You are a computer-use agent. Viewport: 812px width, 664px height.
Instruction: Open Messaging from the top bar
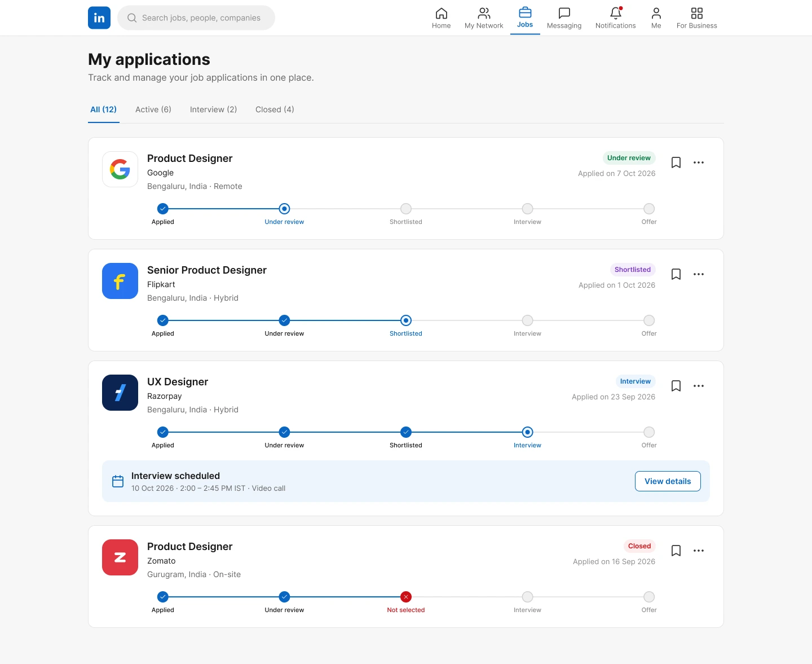click(x=564, y=18)
